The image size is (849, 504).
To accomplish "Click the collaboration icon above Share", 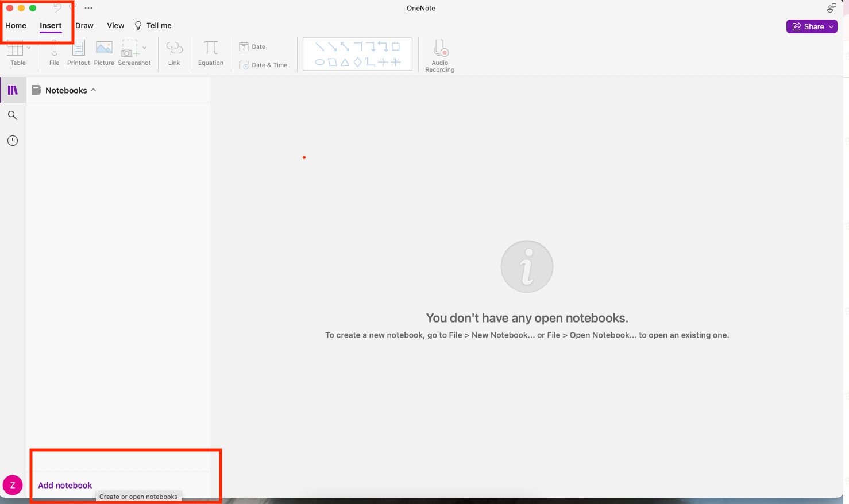I will point(831,8).
